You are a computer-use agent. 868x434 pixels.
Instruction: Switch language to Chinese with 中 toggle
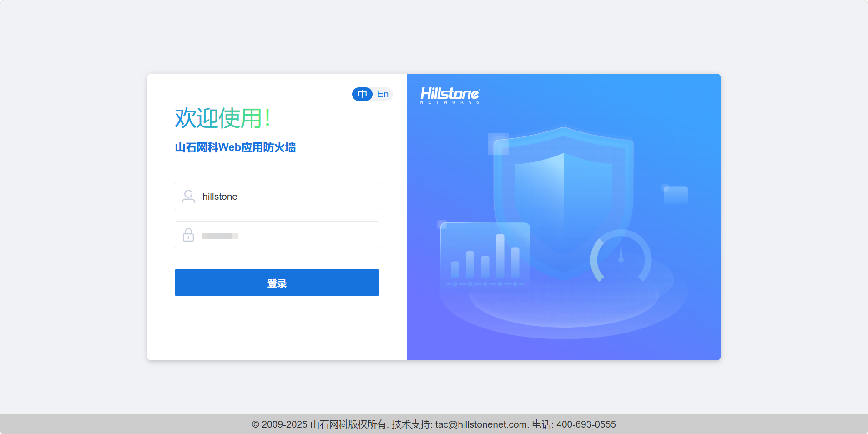pos(362,94)
